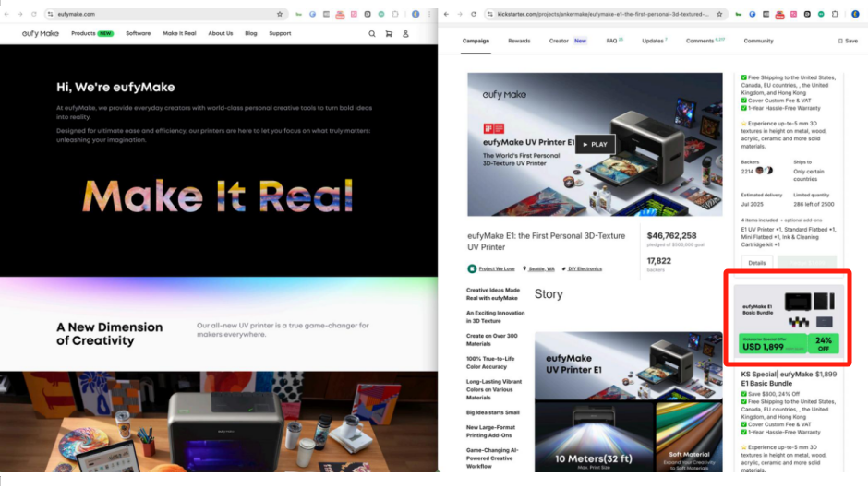Go back in the eufymake.com browser window
The image size is (868, 488).
tap(7, 14)
